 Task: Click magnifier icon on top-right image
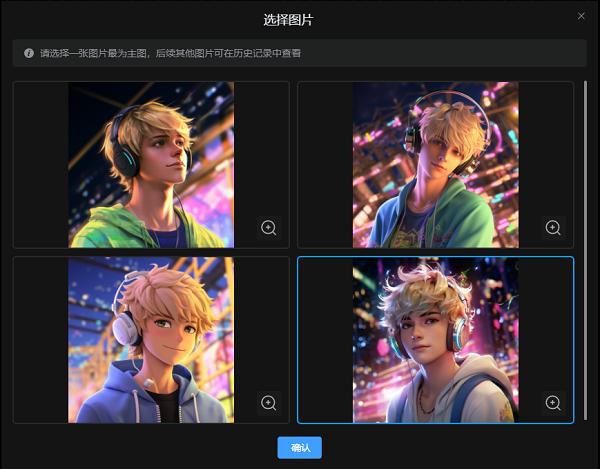(553, 228)
